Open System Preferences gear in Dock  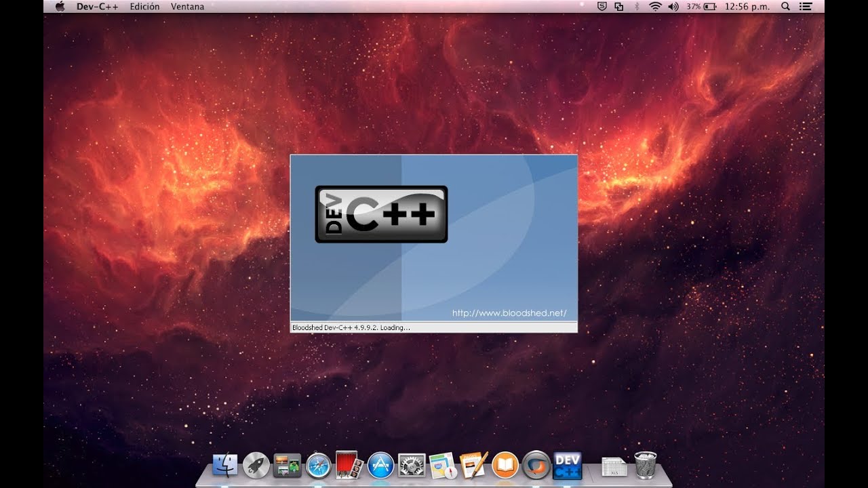[x=412, y=466]
